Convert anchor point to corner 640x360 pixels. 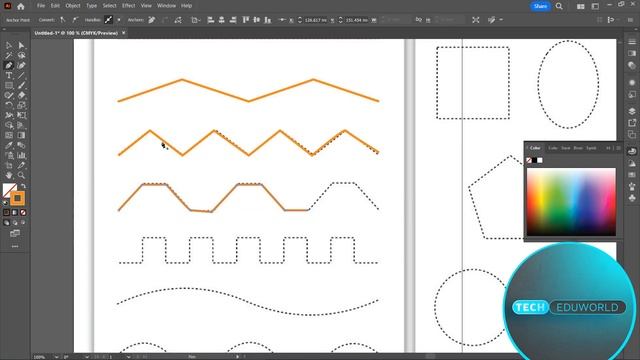[63, 20]
